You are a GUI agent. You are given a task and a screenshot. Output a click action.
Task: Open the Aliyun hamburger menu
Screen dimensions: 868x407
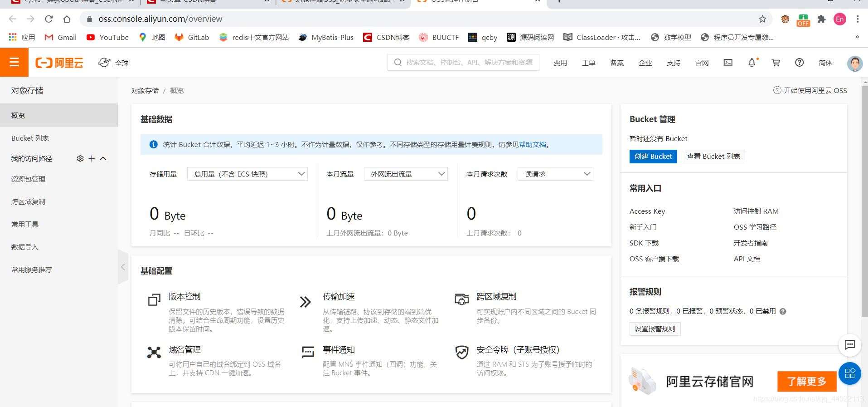point(14,62)
